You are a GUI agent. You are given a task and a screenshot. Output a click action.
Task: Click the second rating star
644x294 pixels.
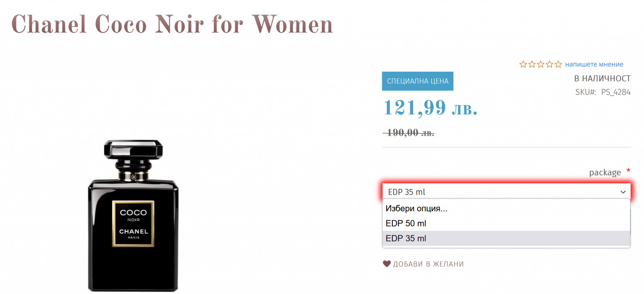click(532, 64)
